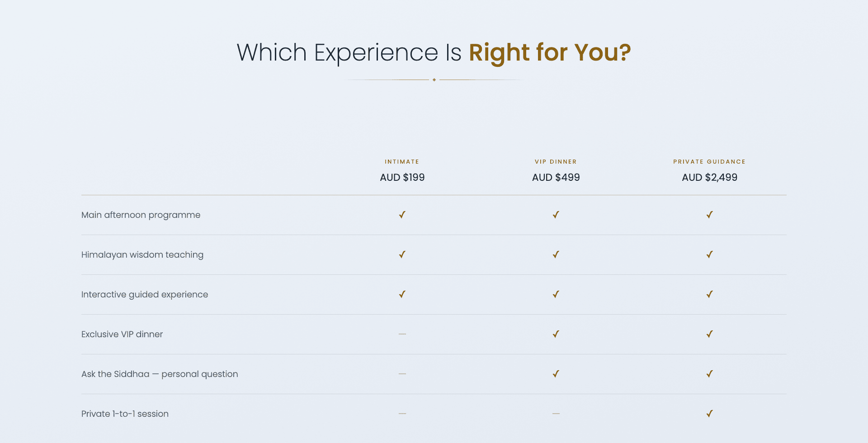Click the Himalayan wisdom teaching row label
The width and height of the screenshot is (868, 443).
142,255
